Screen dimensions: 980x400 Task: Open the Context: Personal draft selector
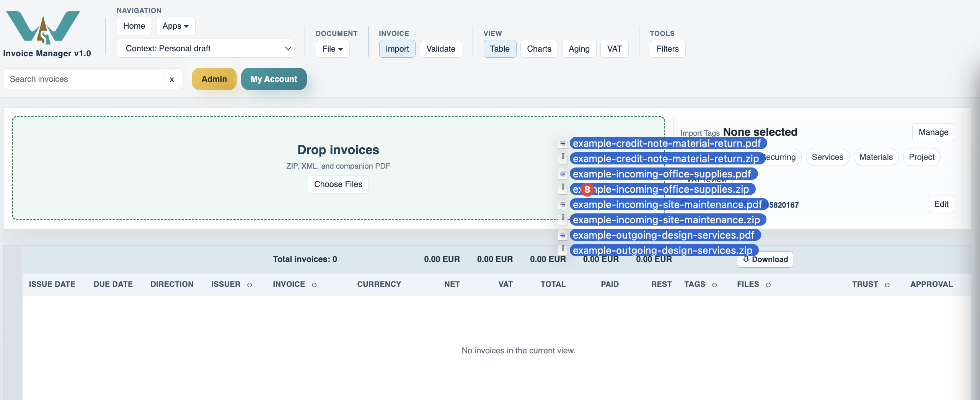click(x=205, y=49)
